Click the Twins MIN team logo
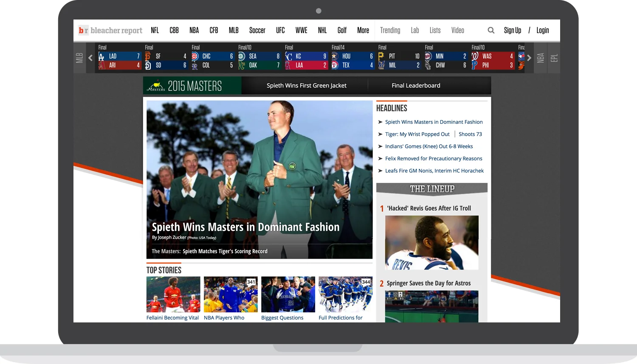 click(x=428, y=56)
